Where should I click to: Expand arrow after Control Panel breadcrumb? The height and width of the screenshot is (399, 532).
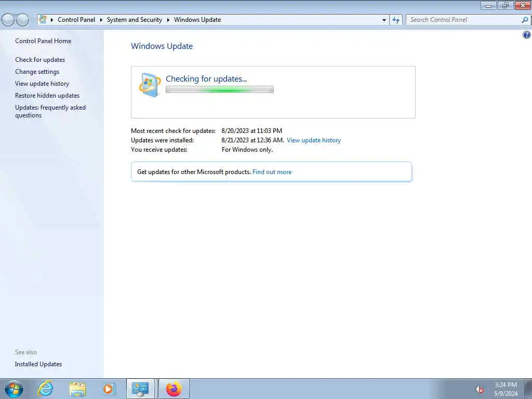[101, 20]
